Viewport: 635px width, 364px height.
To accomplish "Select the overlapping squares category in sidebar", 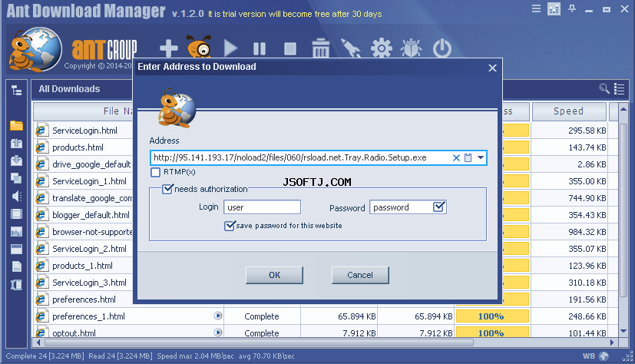I will (17, 178).
